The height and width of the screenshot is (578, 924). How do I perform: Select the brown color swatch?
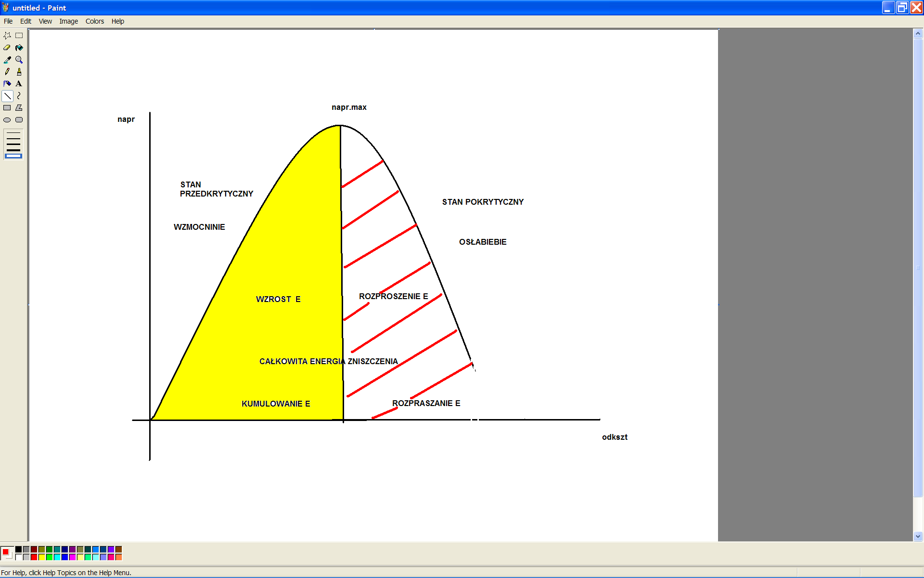(x=118, y=549)
